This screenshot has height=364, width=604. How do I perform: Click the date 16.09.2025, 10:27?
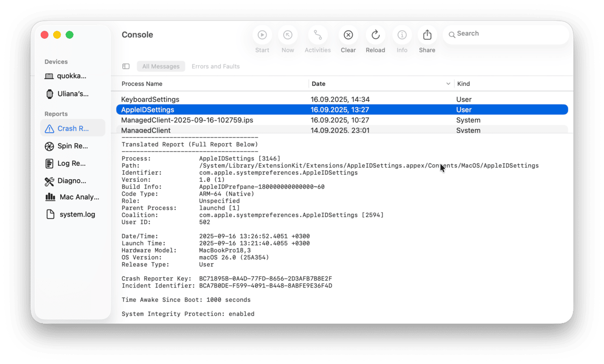pos(340,120)
